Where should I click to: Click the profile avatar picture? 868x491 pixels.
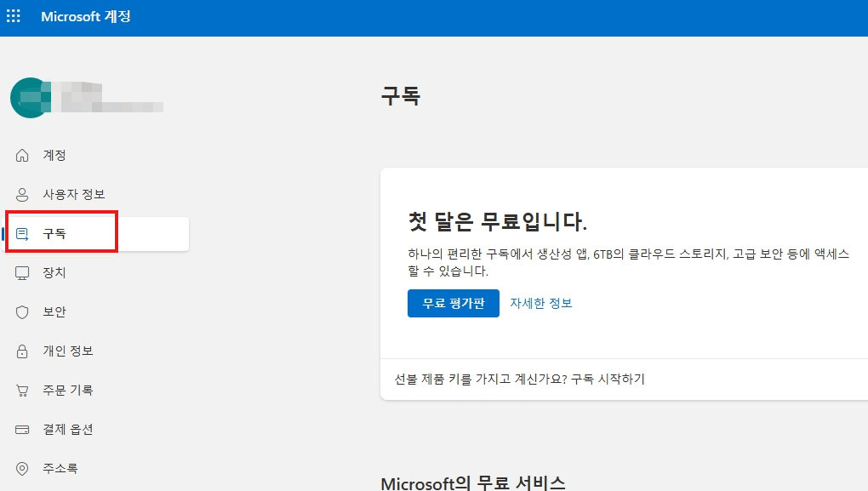(x=31, y=98)
